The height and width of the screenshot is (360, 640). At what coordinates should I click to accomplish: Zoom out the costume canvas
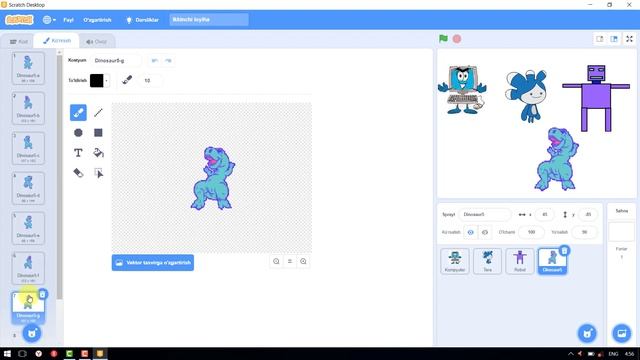click(x=276, y=261)
